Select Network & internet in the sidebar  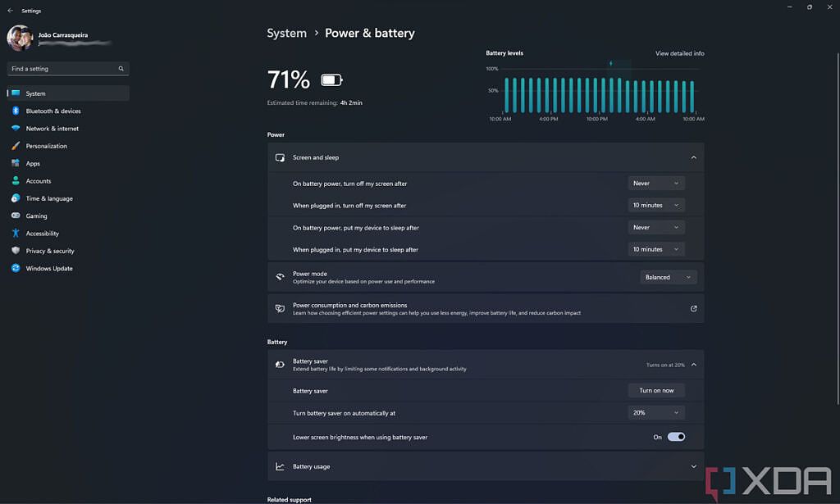51,128
